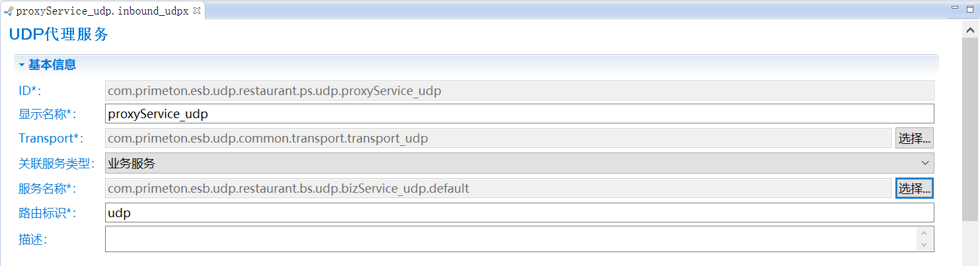Click the editor tab's file icon

(x=9, y=11)
